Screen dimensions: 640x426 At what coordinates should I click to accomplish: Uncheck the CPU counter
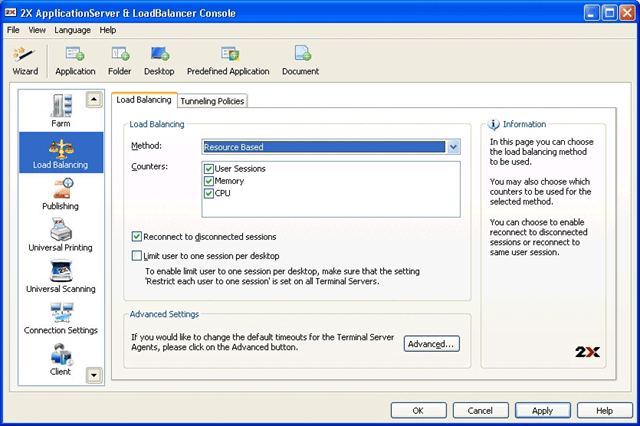click(x=209, y=193)
